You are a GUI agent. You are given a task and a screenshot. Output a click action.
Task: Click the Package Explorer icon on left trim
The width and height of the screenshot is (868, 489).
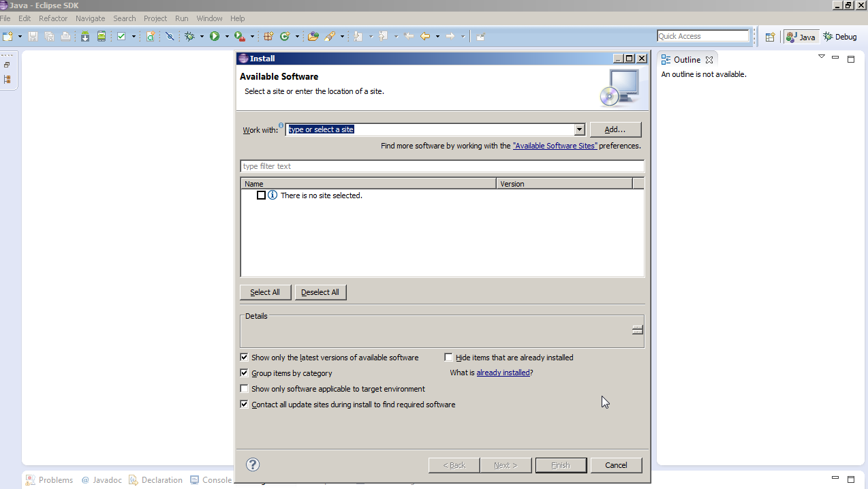(7, 79)
